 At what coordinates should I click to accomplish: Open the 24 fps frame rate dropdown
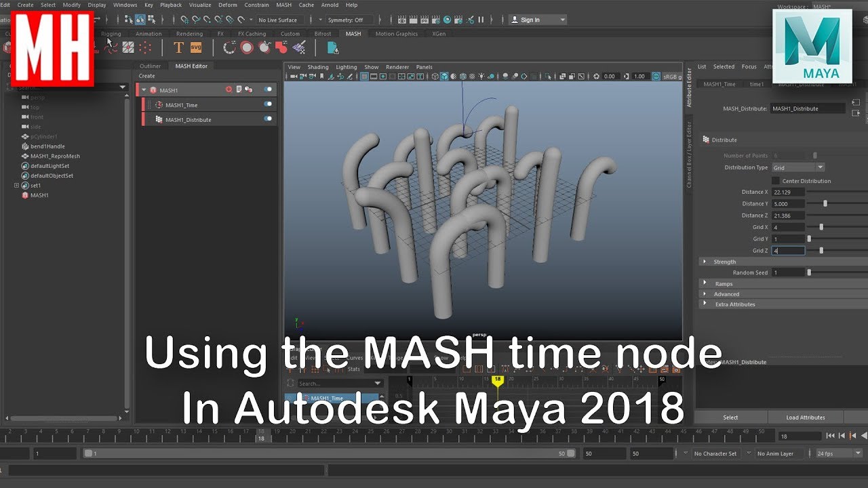(839, 453)
